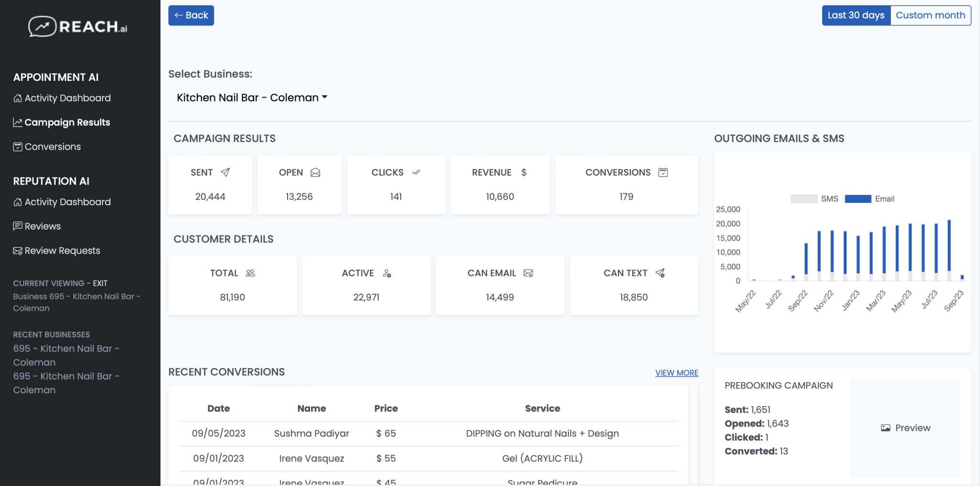This screenshot has height=486, width=980.
Task: Open the Reviews section icon in sidebar
Action: [17, 226]
